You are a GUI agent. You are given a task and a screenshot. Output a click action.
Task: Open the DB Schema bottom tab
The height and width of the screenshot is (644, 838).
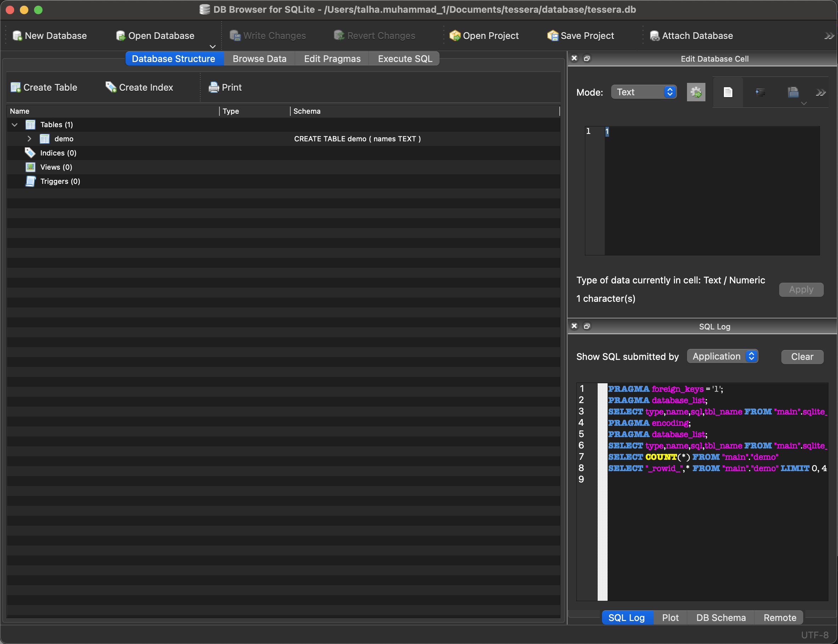click(721, 617)
